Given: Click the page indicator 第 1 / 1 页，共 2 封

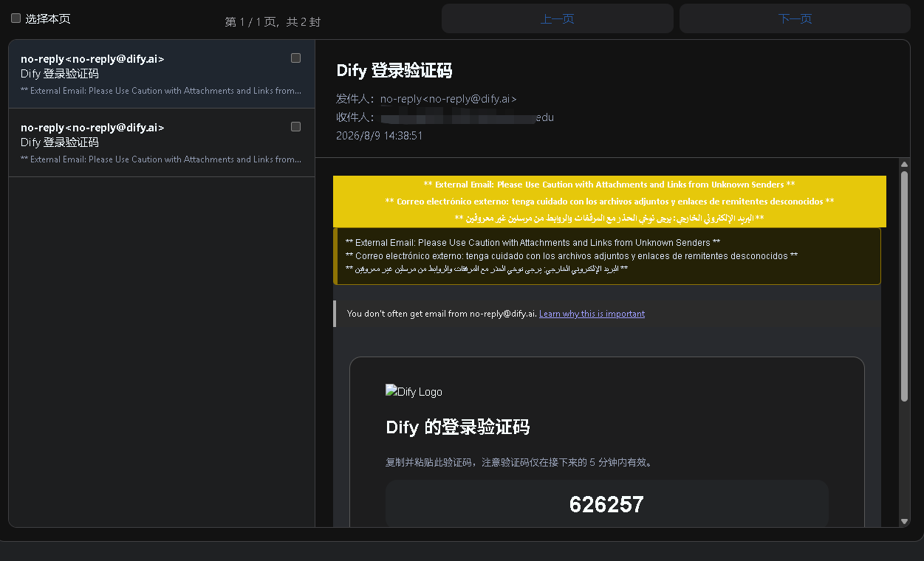Looking at the screenshot, I should [273, 22].
